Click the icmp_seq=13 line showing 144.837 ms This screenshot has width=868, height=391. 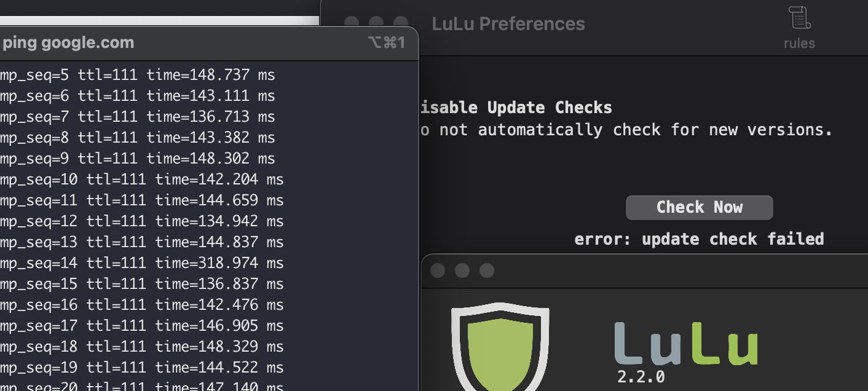tap(142, 242)
